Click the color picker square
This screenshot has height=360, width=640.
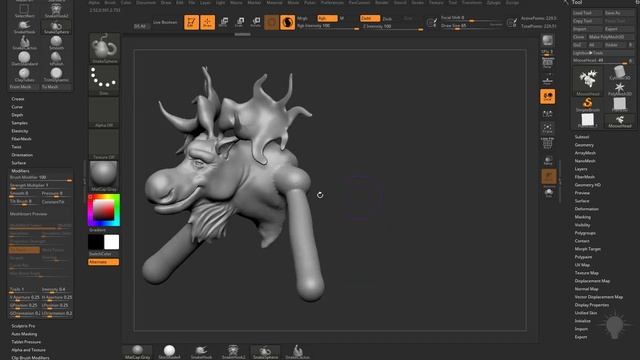(x=104, y=210)
